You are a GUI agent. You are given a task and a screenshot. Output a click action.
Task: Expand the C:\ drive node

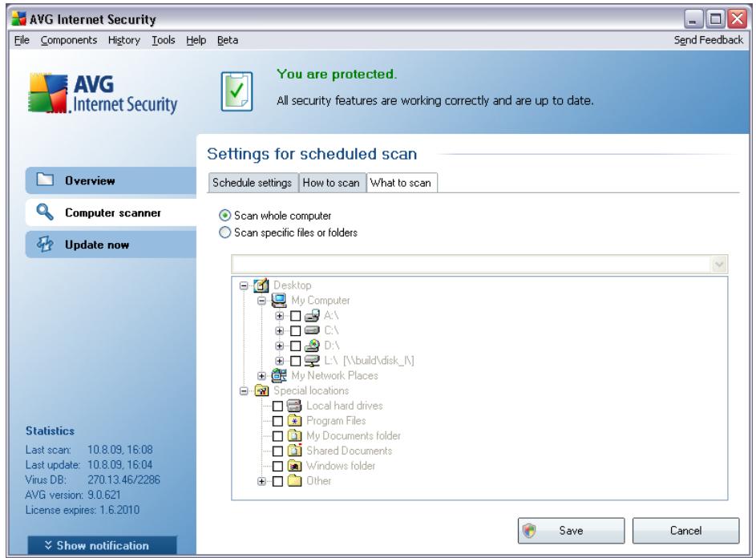279,331
